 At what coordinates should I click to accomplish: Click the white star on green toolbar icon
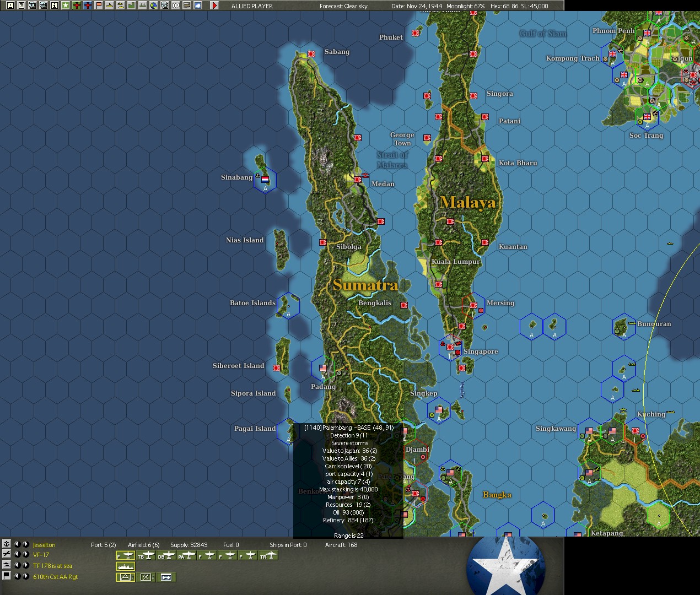tap(66, 6)
